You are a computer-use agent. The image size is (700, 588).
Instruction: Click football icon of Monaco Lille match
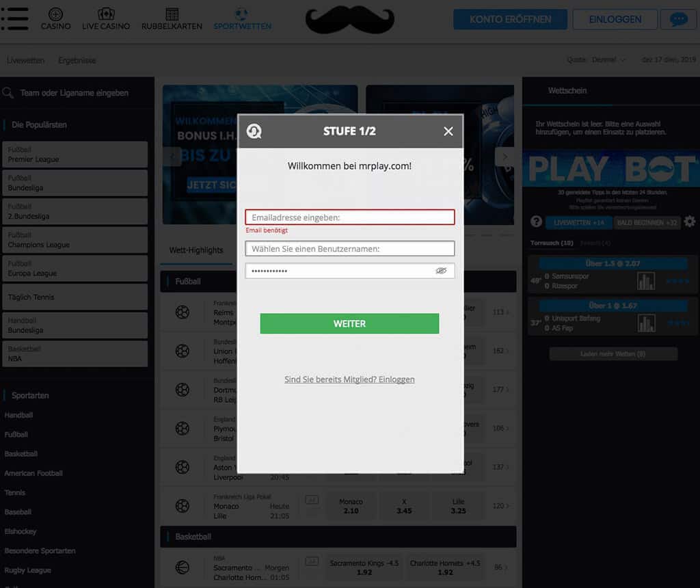tap(182, 506)
